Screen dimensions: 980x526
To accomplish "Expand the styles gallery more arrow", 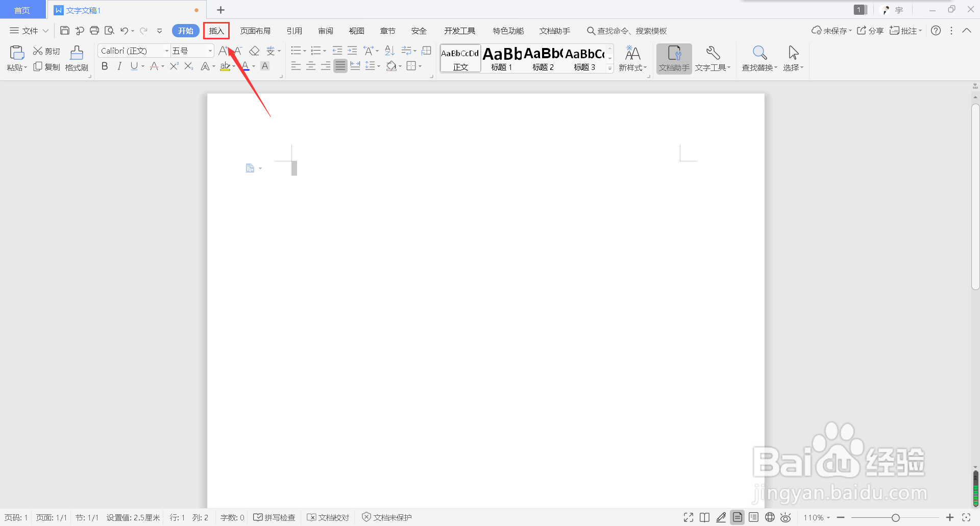I will 610,68.
